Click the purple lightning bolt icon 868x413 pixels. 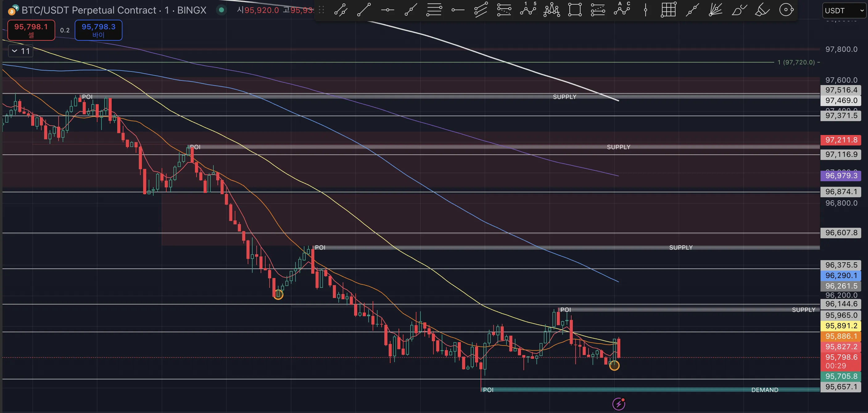(619, 404)
